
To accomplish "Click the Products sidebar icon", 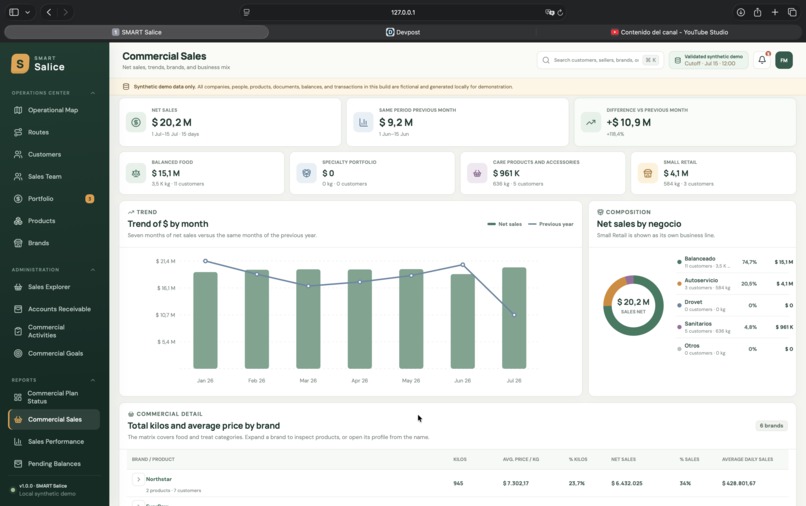I will pyautogui.click(x=18, y=221).
